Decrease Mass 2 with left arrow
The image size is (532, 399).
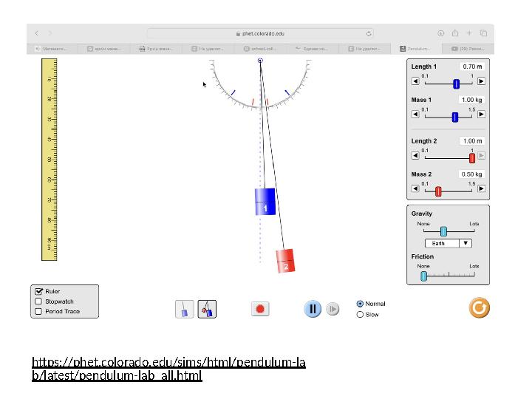415,188
